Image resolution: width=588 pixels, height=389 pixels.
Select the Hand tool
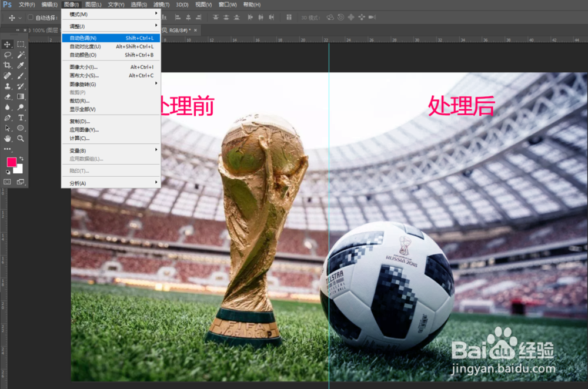(7, 139)
